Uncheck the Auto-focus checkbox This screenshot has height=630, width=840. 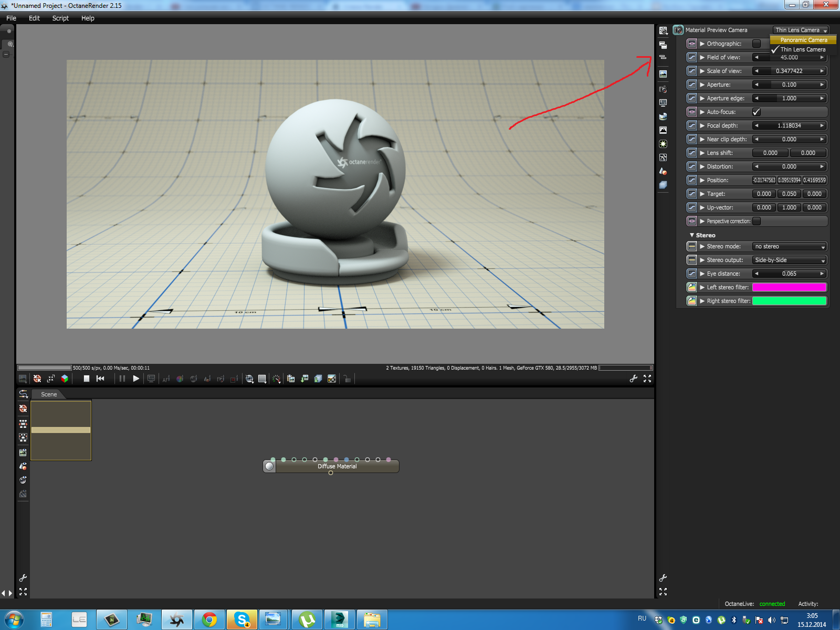757,112
